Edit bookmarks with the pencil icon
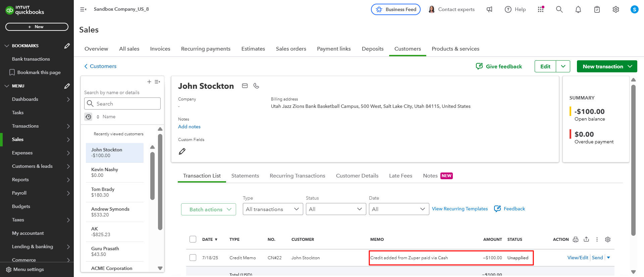This screenshot has width=644, height=277. tap(67, 46)
